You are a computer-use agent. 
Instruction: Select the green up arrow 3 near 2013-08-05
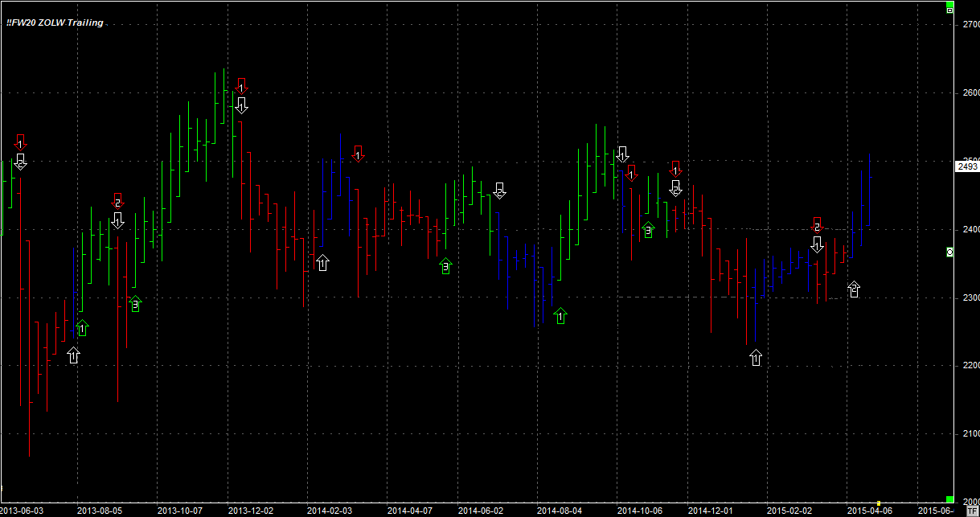click(x=135, y=304)
